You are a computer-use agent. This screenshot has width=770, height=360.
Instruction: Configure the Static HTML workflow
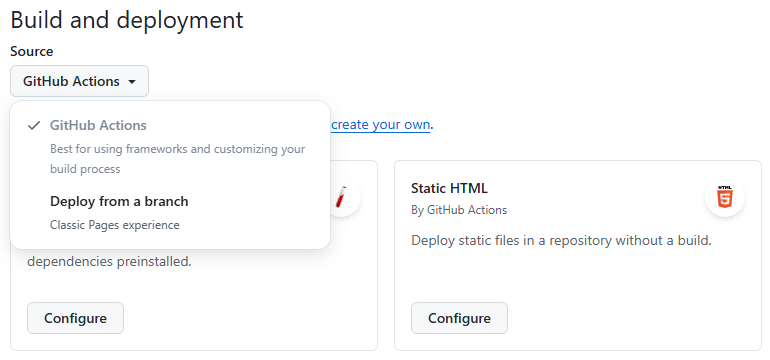tap(459, 318)
